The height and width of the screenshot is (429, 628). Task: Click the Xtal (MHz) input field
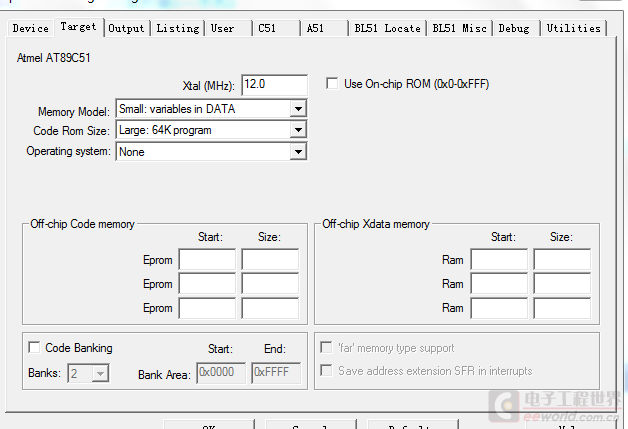point(274,85)
